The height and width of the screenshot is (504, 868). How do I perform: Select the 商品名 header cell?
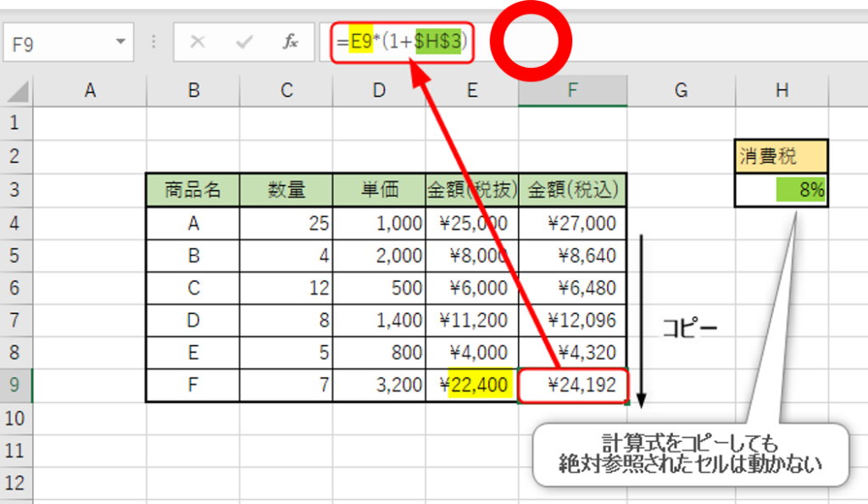coord(192,190)
